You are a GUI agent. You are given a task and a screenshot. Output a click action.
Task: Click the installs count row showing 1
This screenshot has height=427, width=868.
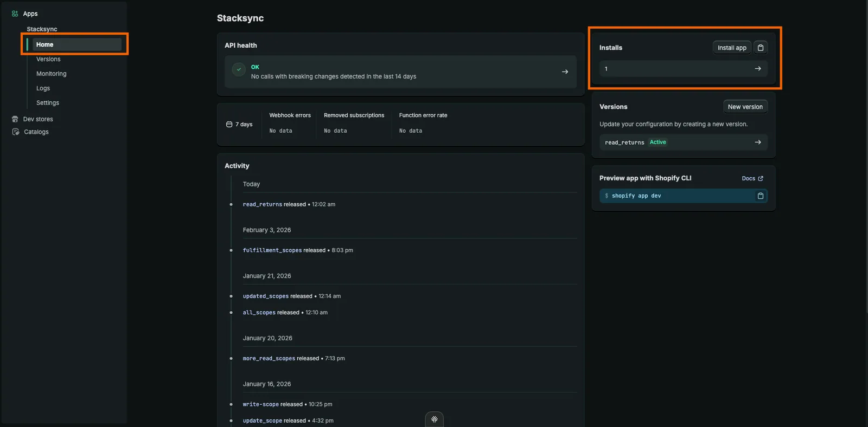(x=684, y=69)
